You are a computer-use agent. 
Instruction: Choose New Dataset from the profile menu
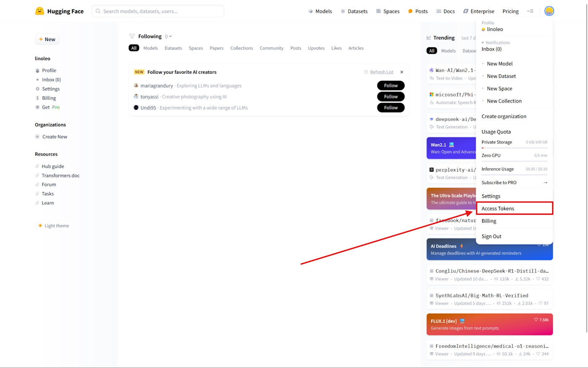[x=514, y=76]
